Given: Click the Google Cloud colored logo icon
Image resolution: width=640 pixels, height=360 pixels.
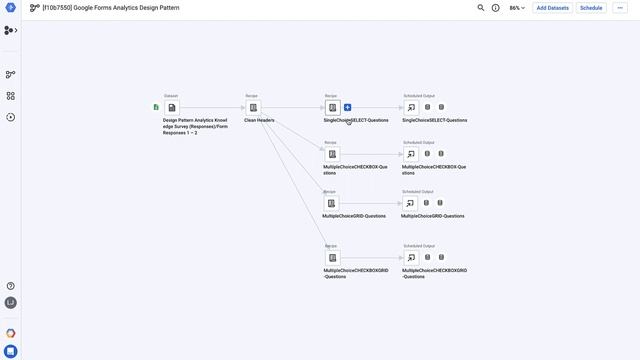Looking at the screenshot, I should [x=11, y=333].
